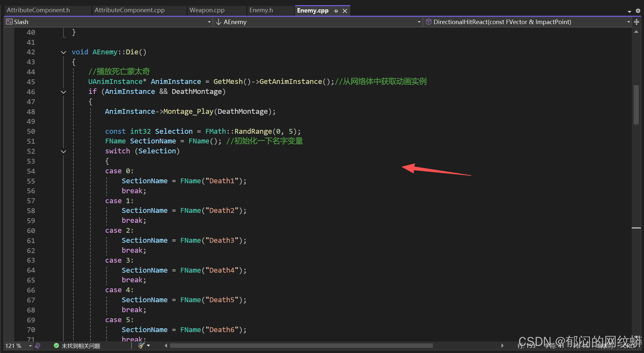Switch to the Weapon.cpp tab

click(x=207, y=10)
